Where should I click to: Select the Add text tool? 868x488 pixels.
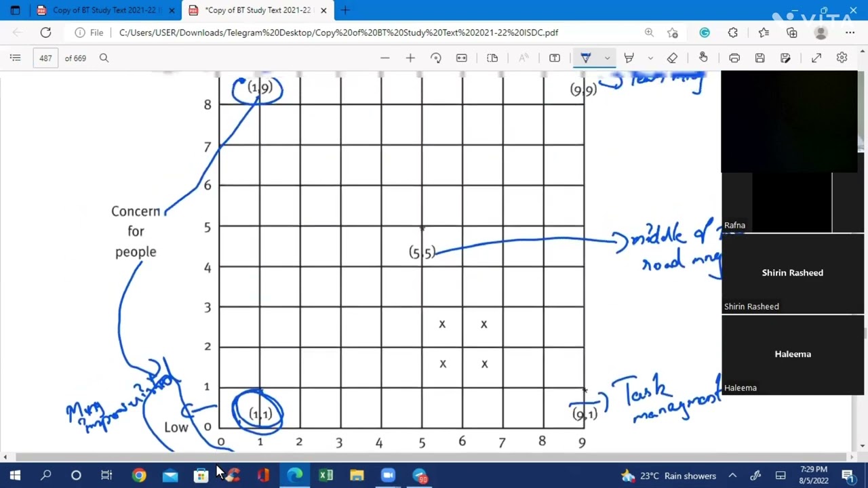coord(555,58)
